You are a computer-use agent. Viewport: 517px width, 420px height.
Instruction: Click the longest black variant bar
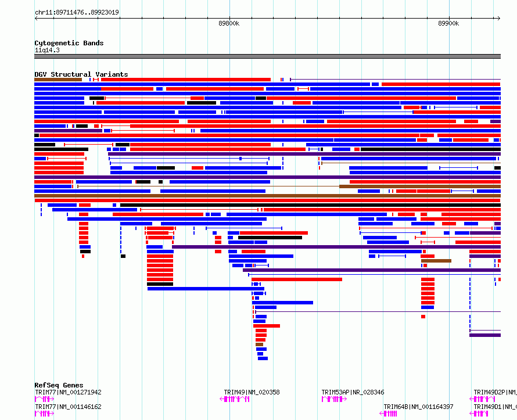coord(311,205)
